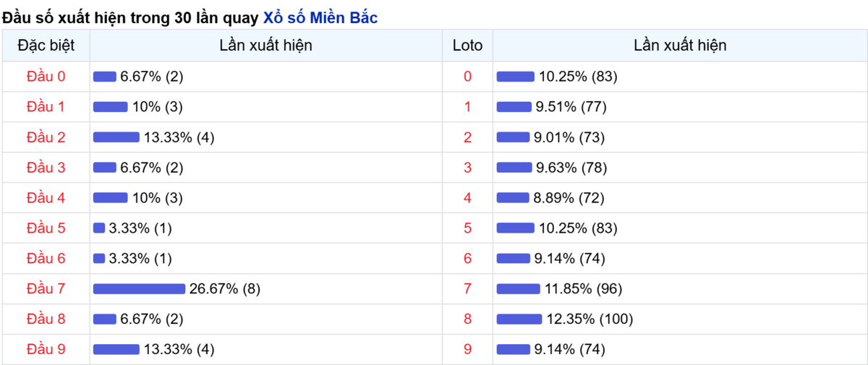
Task: Open the Xổ số Miền Bắc link
Action: coord(320,18)
